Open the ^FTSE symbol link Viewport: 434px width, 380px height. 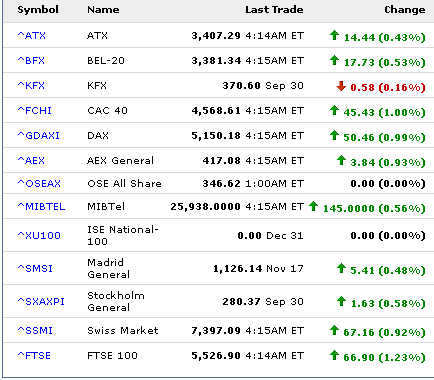pos(34,355)
